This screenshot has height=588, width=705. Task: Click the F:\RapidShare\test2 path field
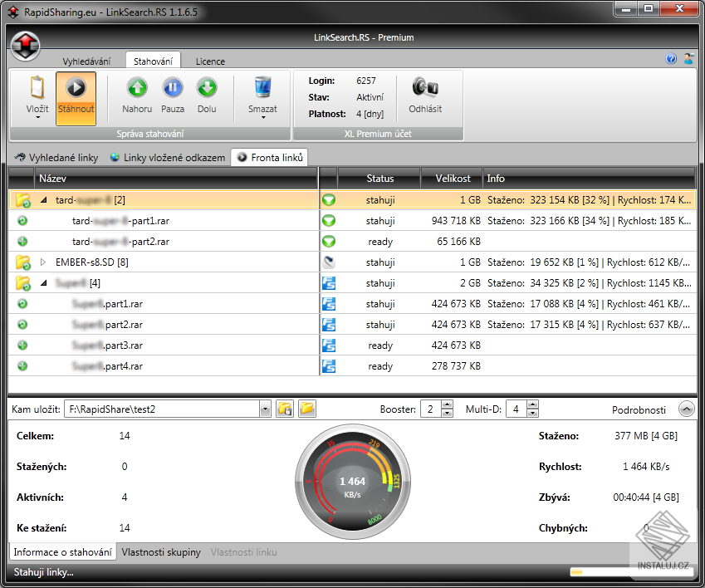pyautogui.click(x=162, y=409)
